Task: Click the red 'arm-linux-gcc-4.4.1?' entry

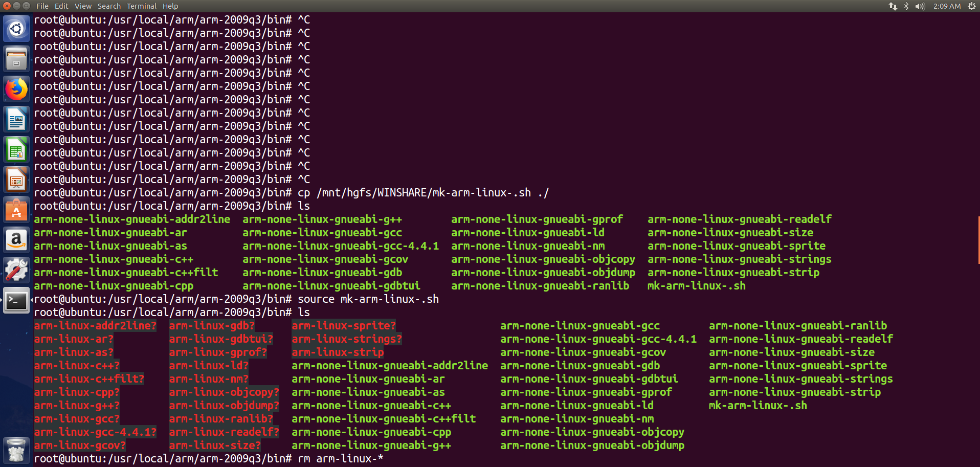Action: tap(95, 432)
